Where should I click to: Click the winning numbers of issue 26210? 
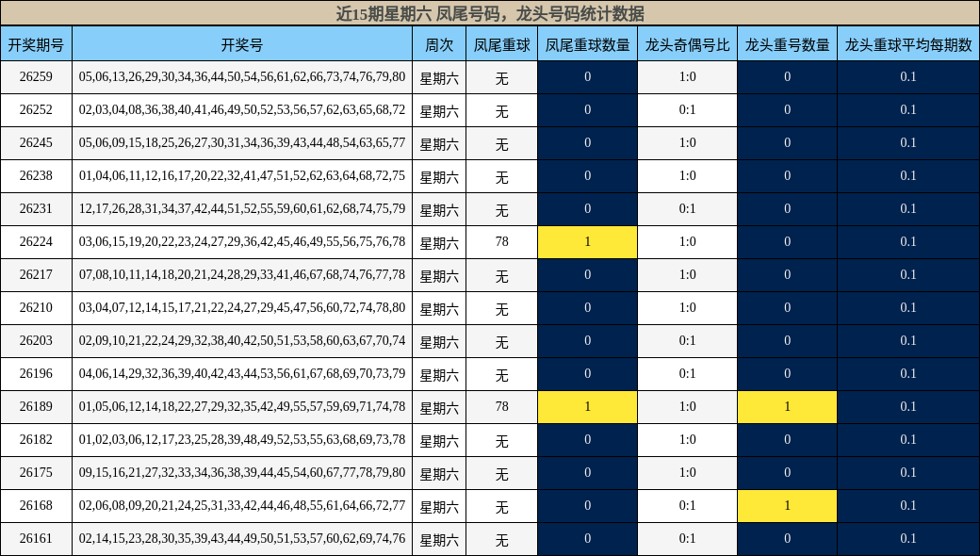[242, 308]
